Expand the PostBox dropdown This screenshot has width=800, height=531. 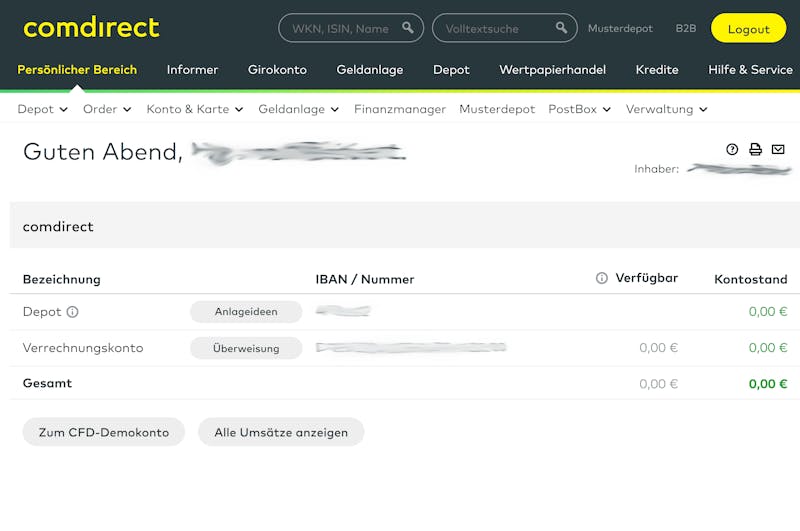[580, 109]
